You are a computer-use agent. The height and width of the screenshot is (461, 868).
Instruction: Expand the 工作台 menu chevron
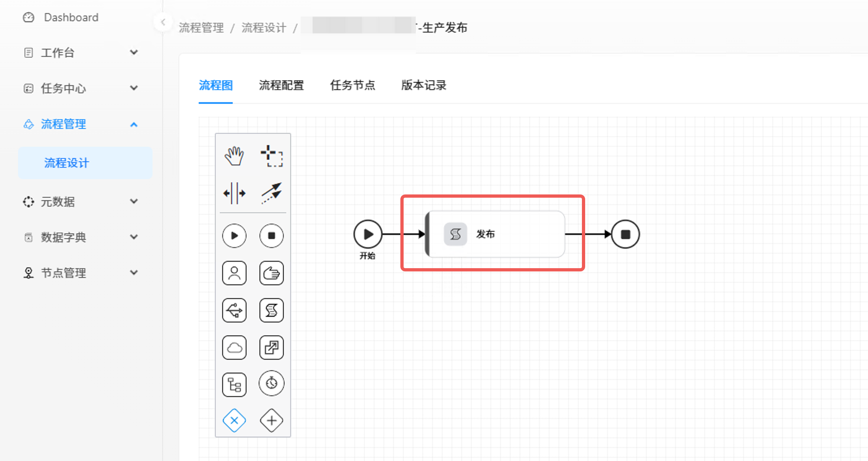[134, 52]
